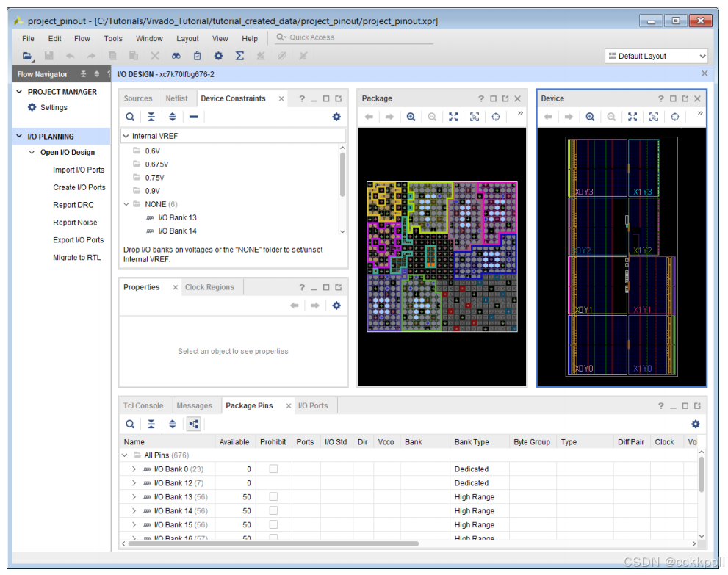Toggle Prohibit checkbox for I/O Bank 0
Viewport: 728px width, 575px height.
click(x=273, y=469)
